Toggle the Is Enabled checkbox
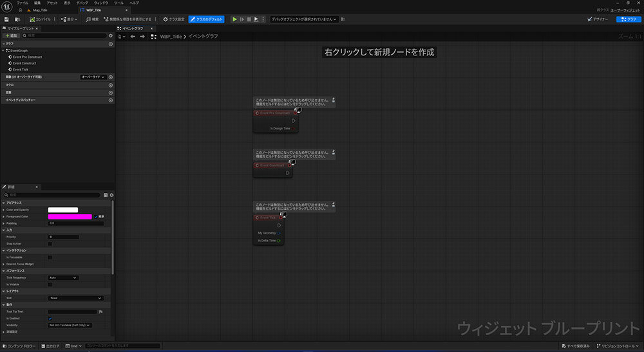Viewport: 644px width, 352px height. (x=50, y=319)
